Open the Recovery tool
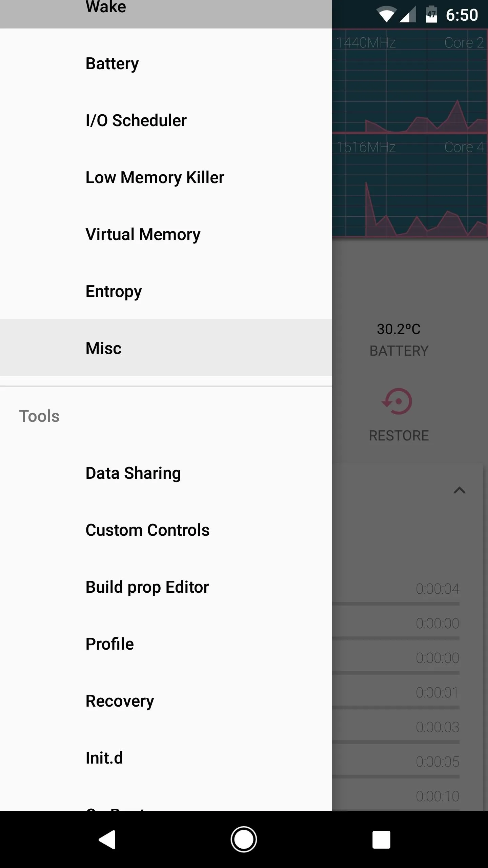This screenshot has width=488, height=868. click(x=120, y=701)
